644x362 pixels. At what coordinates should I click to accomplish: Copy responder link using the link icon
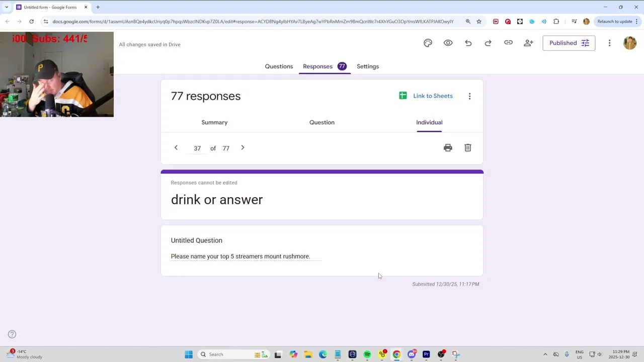pyautogui.click(x=508, y=43)
